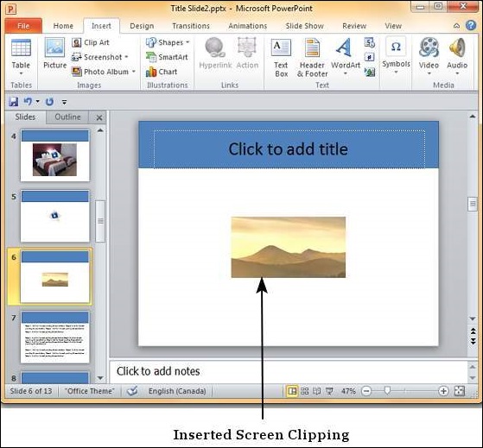Click to add title placeholder
The image size is (483, 448).
pos(289,149)
